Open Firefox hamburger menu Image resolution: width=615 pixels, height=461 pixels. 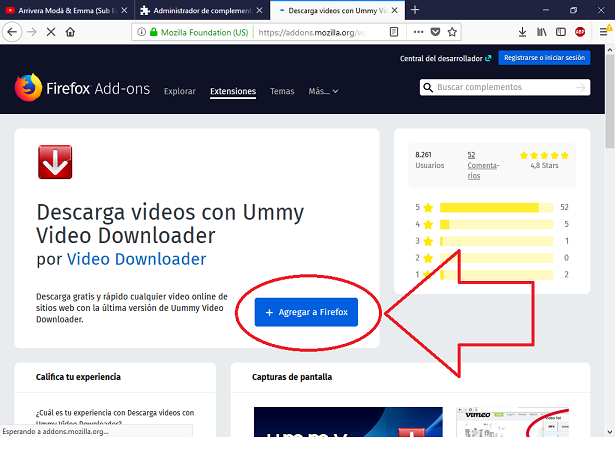[604, 32]
